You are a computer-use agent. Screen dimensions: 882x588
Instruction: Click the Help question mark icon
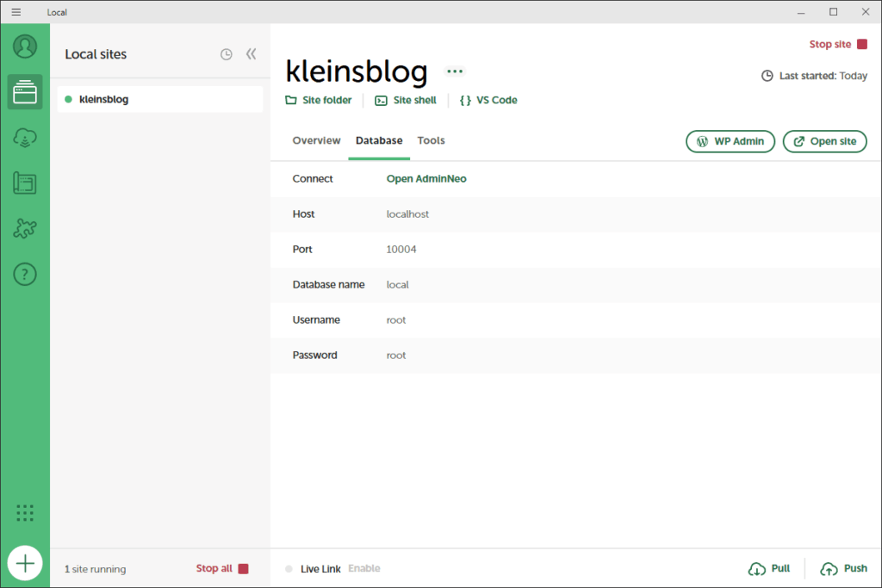pyautogui.click(x=25, y=275)
